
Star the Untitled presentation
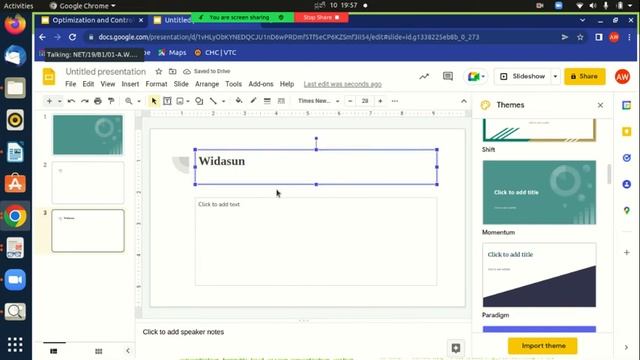[159, 71]
